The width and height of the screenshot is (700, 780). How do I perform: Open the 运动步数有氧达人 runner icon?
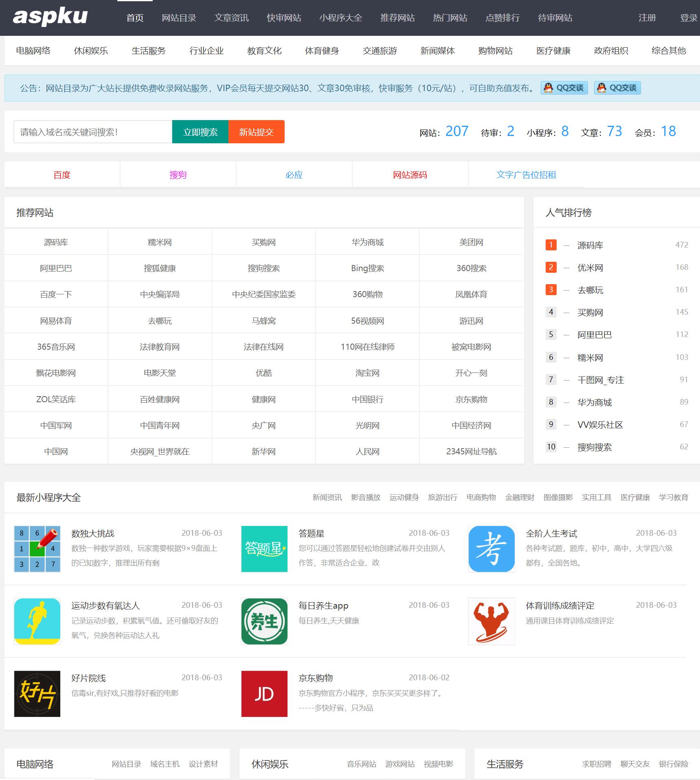(x=37, y=621)
